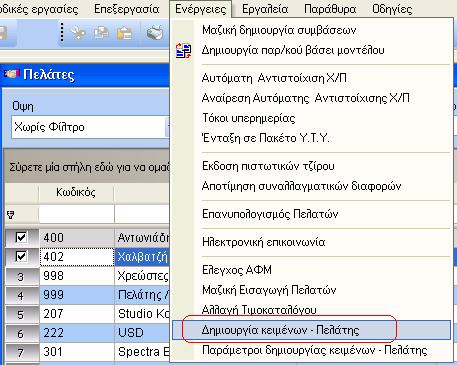
Task: Click the printer icon in toolbar
Action: [155, 33]
